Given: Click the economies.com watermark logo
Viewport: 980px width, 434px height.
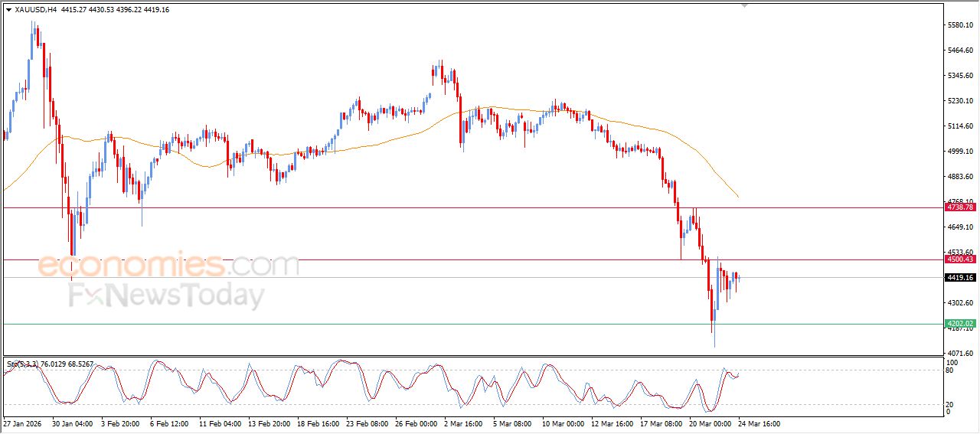Looking at the screenshot, I should click(x=168, y=266).
